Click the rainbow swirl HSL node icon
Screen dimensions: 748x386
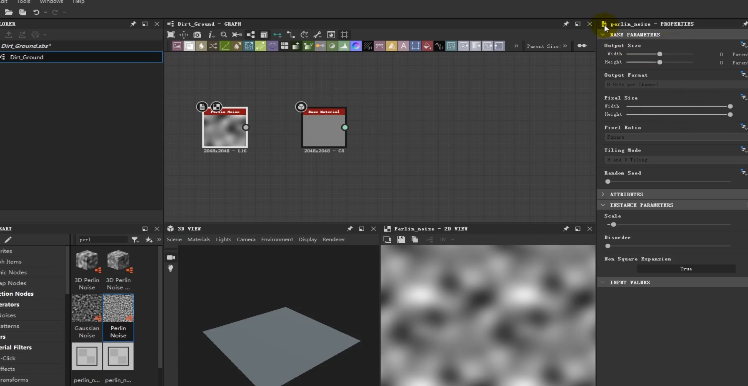click(x=356, y=46)
